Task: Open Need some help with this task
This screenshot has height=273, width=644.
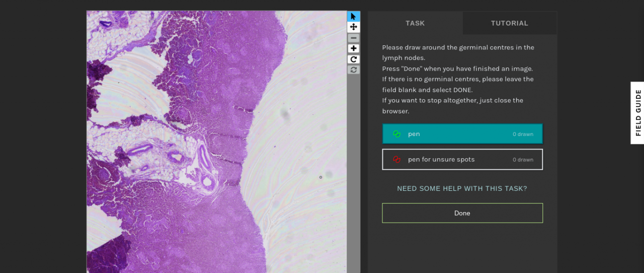Action: 462,188
